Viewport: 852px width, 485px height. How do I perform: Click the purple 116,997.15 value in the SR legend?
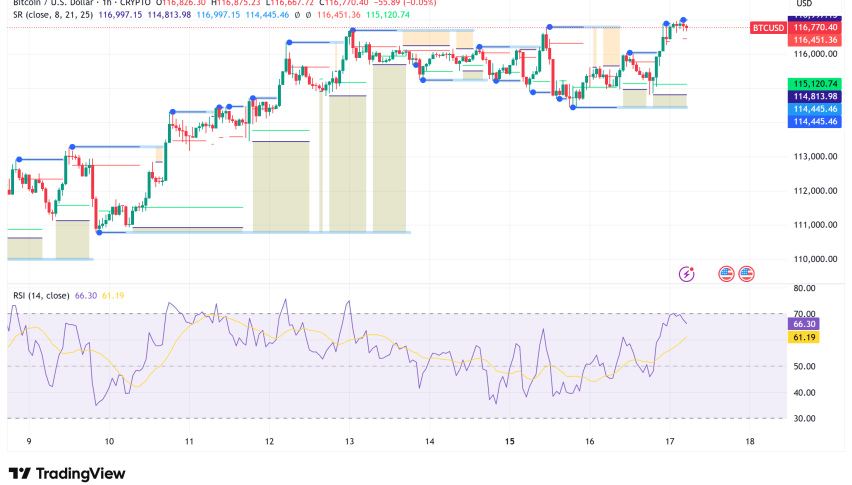pos(120,15)
